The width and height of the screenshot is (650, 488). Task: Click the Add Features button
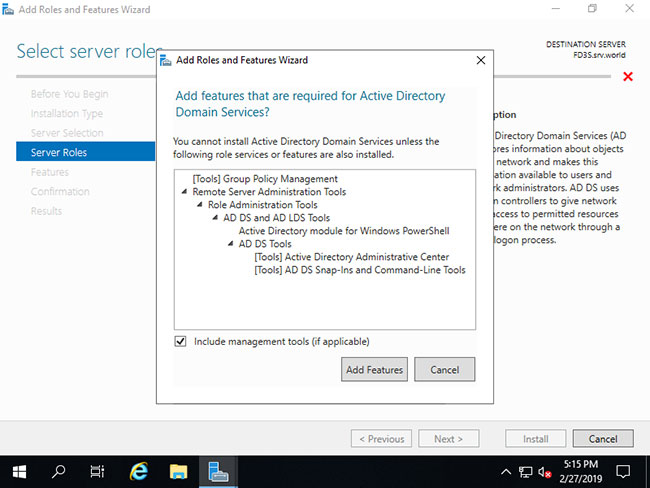[374, 369]
